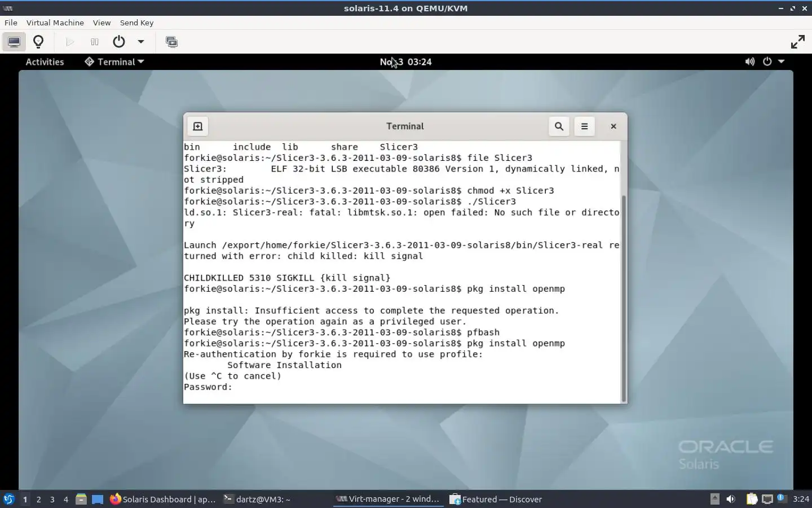Click the blue show-desktop taskbar icon
Image resolution: width=812 pixels, height=508 pixels.
point(98,499)
